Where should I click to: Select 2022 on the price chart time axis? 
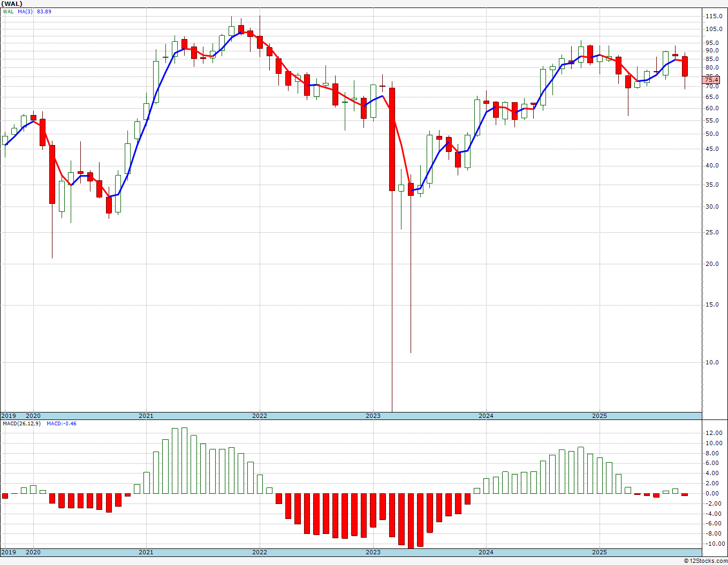(x=260, y=416)
